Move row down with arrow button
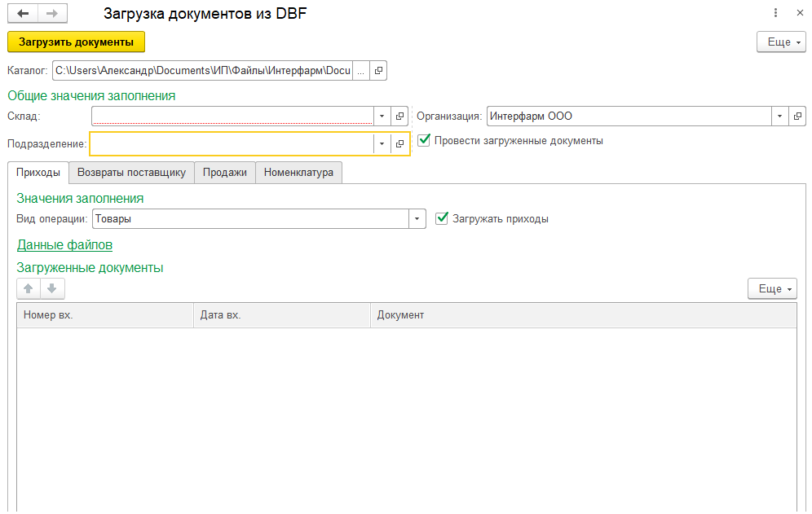Image resolution: width=812 pixels, height=514 pixels. coord(51,288)
